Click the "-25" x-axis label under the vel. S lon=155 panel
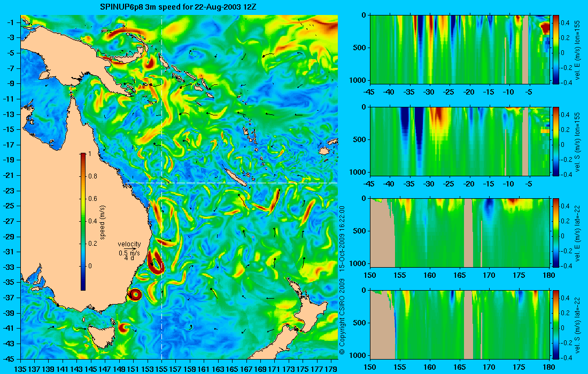 449,184
